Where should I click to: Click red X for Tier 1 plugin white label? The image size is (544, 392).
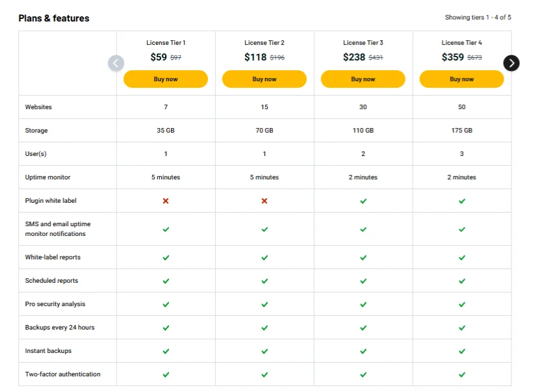(166, 201)
